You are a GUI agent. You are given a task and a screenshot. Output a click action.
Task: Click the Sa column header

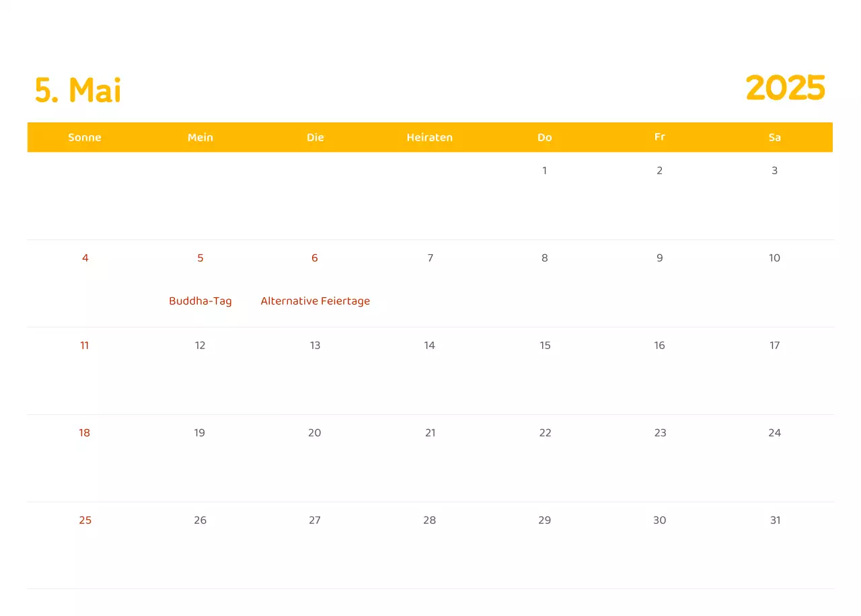point(774,137)
